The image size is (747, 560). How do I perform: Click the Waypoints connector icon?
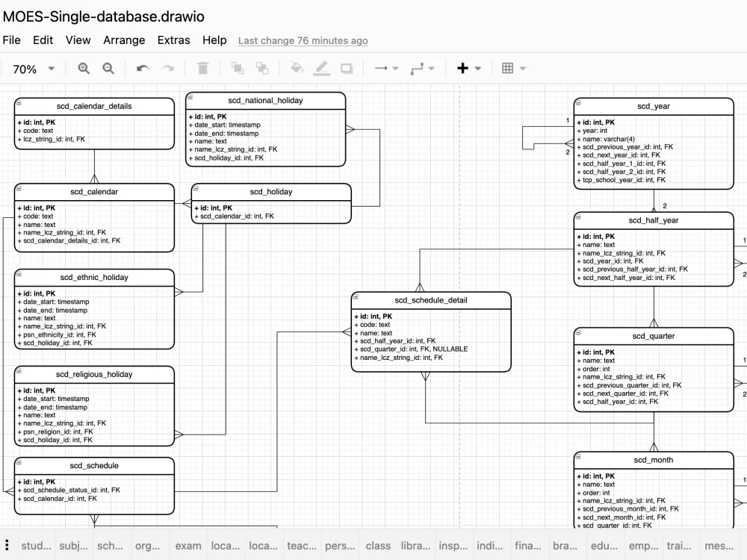pyautogui.click(x=417, y=69)
